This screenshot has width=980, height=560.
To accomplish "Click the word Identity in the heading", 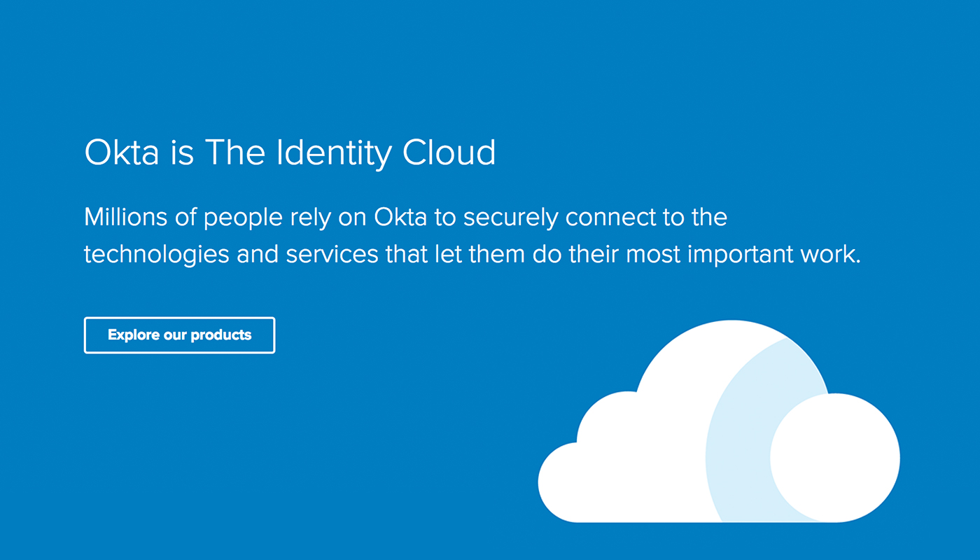I will 333,154.
